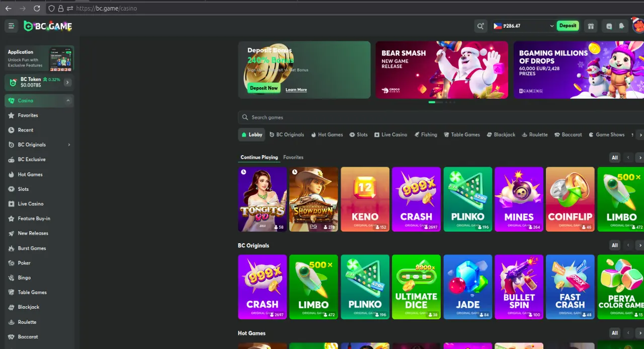The image size is (644, 349).
Task: Open the notifications bell icon
Action: tap(622, 26)
